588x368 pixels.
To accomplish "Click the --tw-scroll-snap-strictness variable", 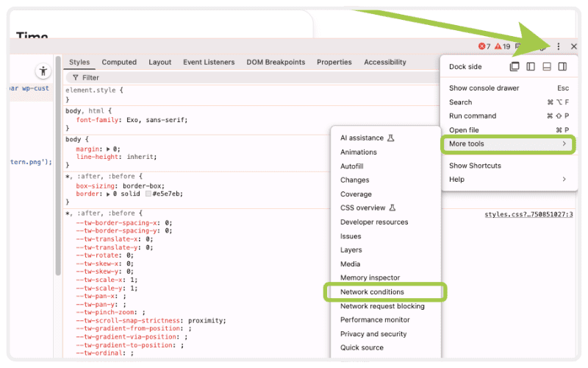I will [128, 320].
